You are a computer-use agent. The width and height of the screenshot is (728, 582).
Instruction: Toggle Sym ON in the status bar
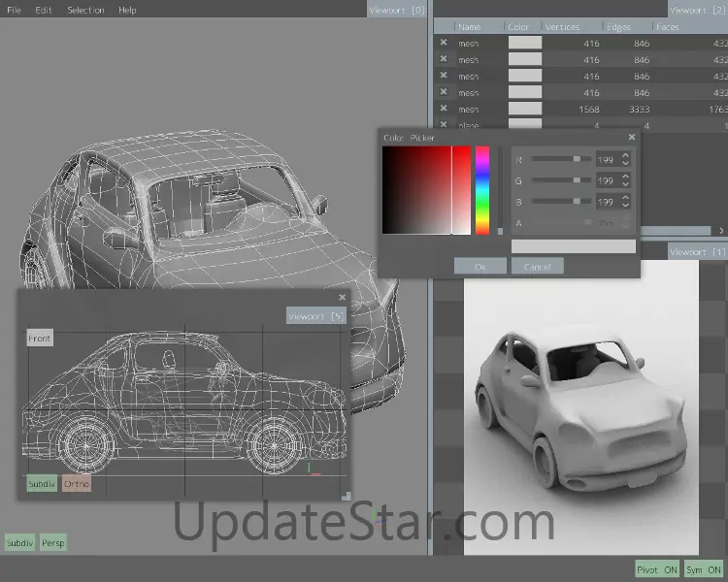pyautogui.click(x=704, y=569)
